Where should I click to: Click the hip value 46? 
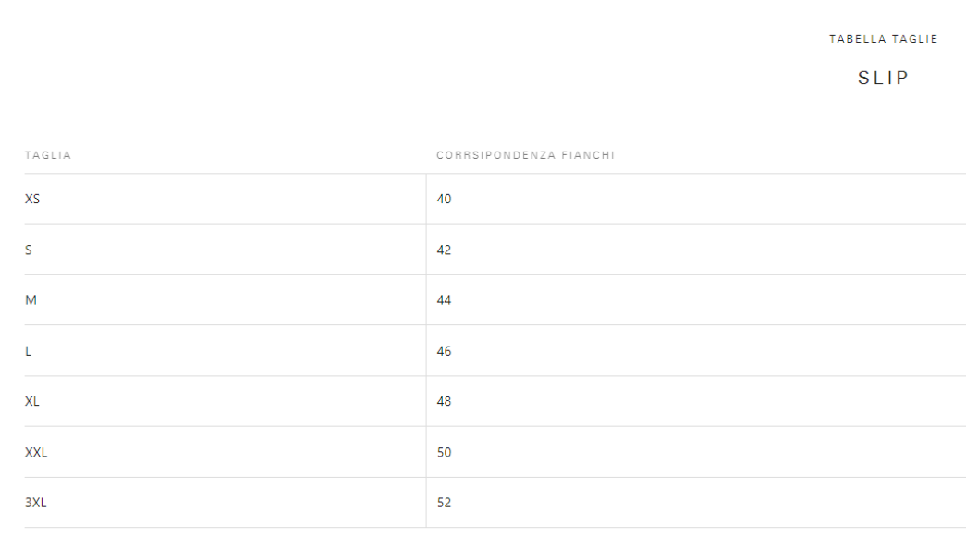[445, 351]
